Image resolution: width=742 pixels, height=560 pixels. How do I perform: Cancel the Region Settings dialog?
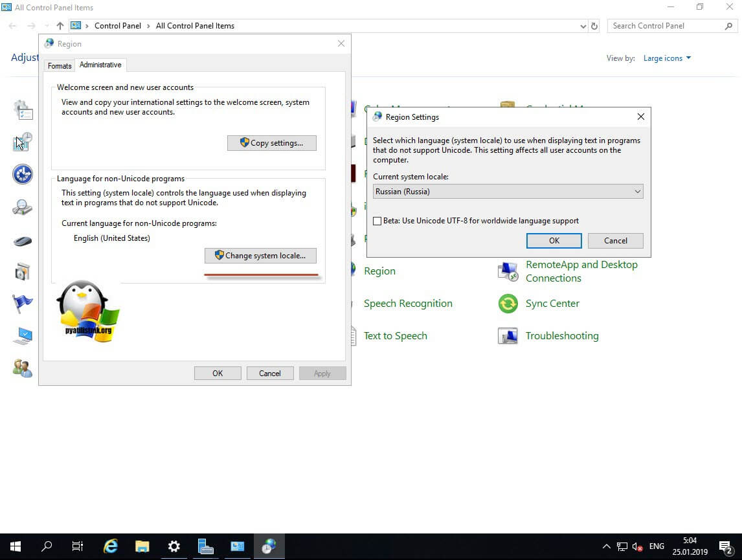[x=615, y=241]
